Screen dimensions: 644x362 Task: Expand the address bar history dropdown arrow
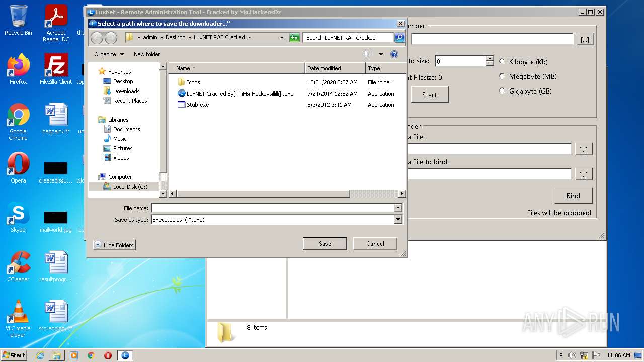(282, 38)
